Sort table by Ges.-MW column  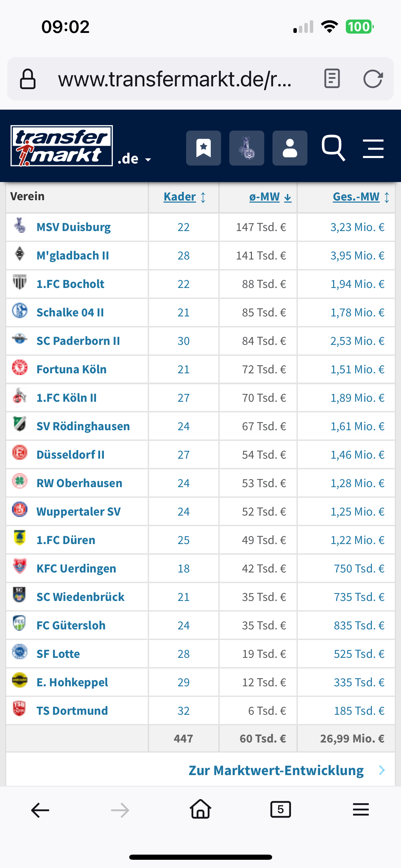coord(361,197)
